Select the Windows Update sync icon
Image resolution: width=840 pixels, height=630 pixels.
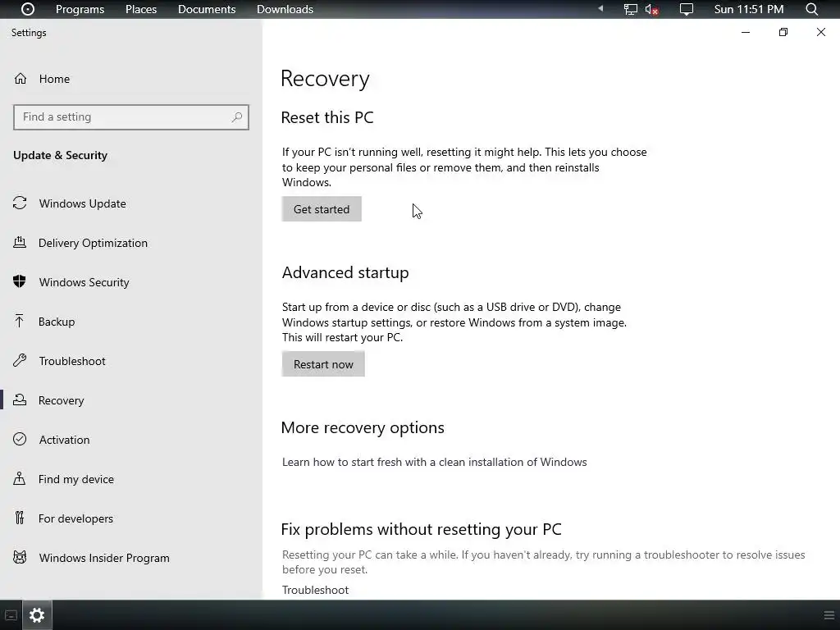click(x=20, y=203)
